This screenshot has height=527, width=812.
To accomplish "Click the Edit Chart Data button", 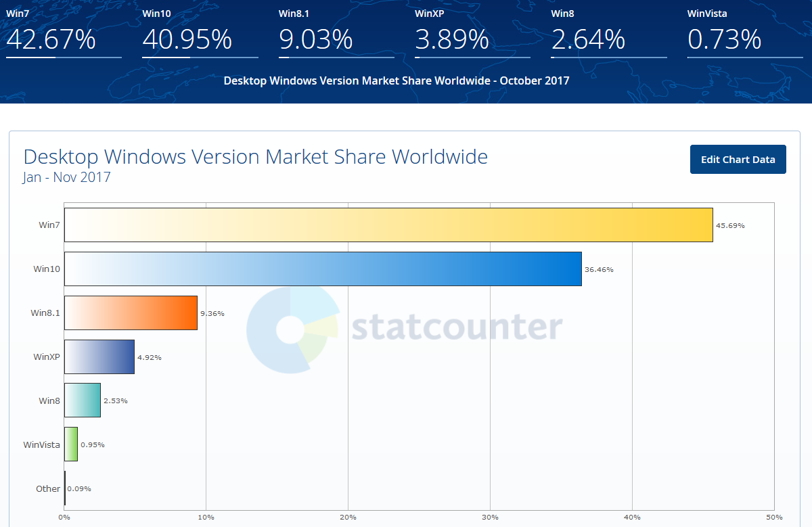I will tap(738, 160).
